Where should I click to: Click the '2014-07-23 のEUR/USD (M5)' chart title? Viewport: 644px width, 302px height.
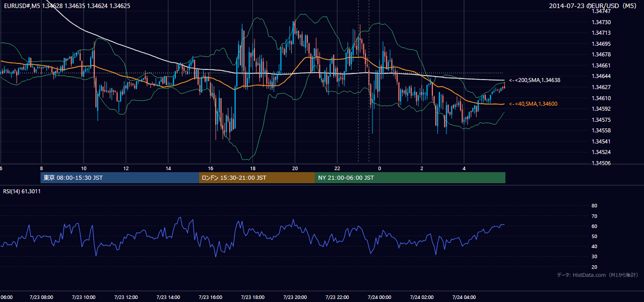click(x=593, y=6)
